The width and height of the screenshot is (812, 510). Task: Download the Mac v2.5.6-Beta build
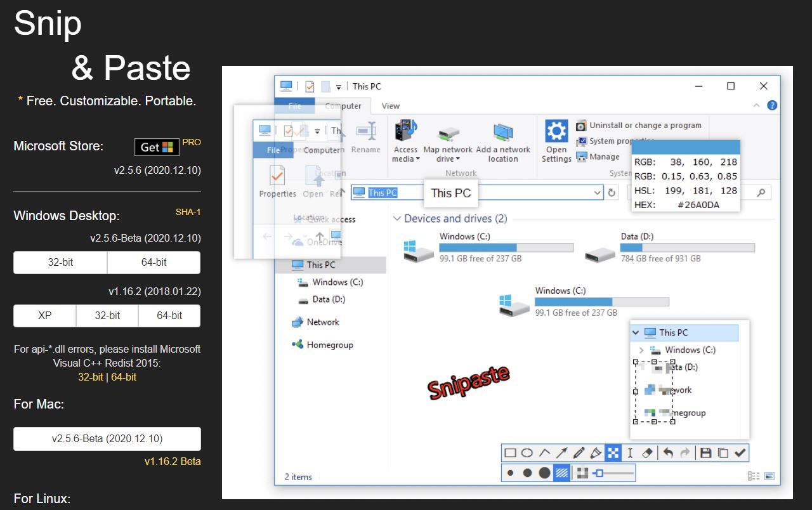click(x=107, y=438)
